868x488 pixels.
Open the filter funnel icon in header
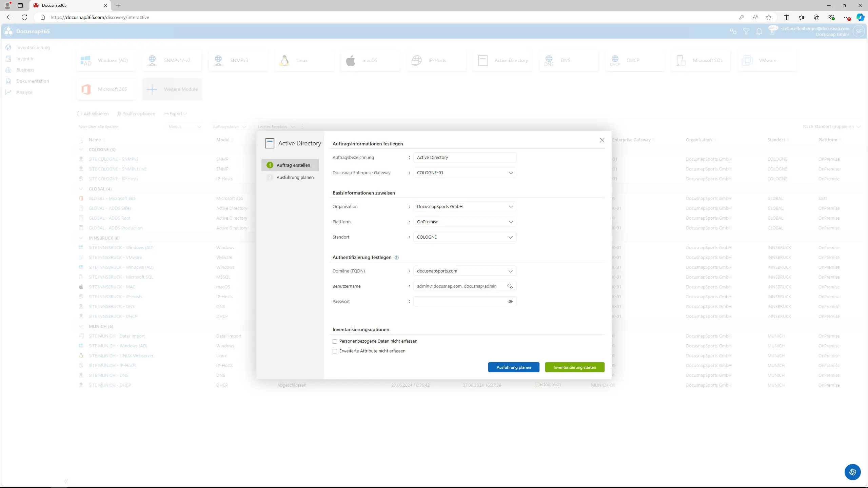(x=746, y=32)
